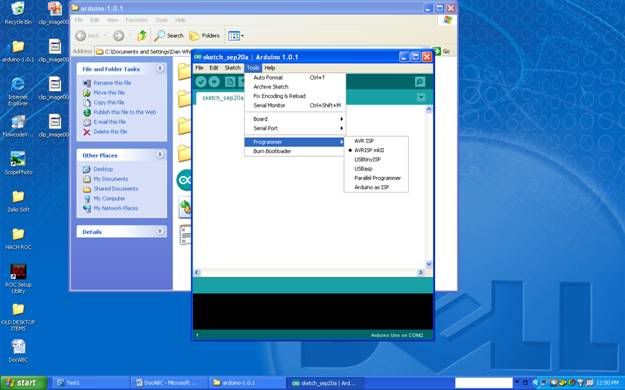
Task: Click the Arduino editor scroll down arrow
Action: click(x=429, y=264)
